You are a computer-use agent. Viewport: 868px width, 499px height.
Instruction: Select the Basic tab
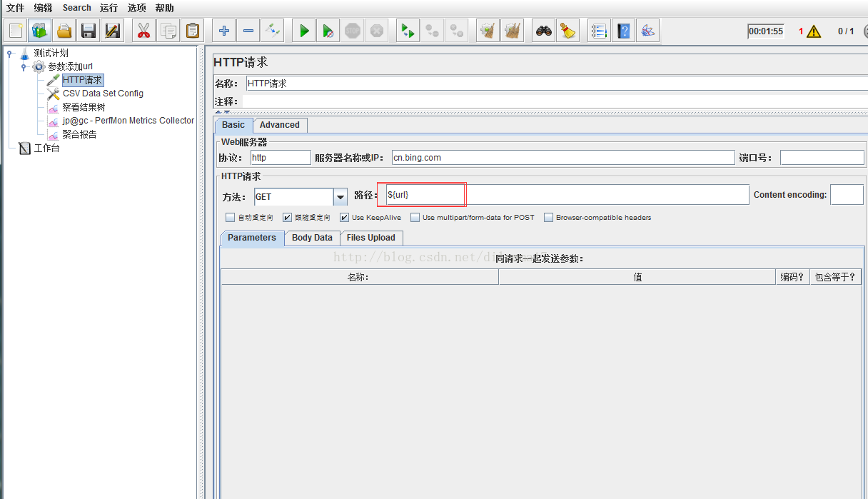[x=233, y=125]
